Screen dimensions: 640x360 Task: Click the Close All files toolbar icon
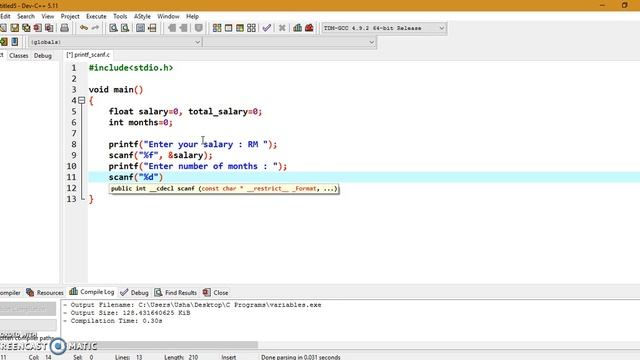tap(49, 28)
